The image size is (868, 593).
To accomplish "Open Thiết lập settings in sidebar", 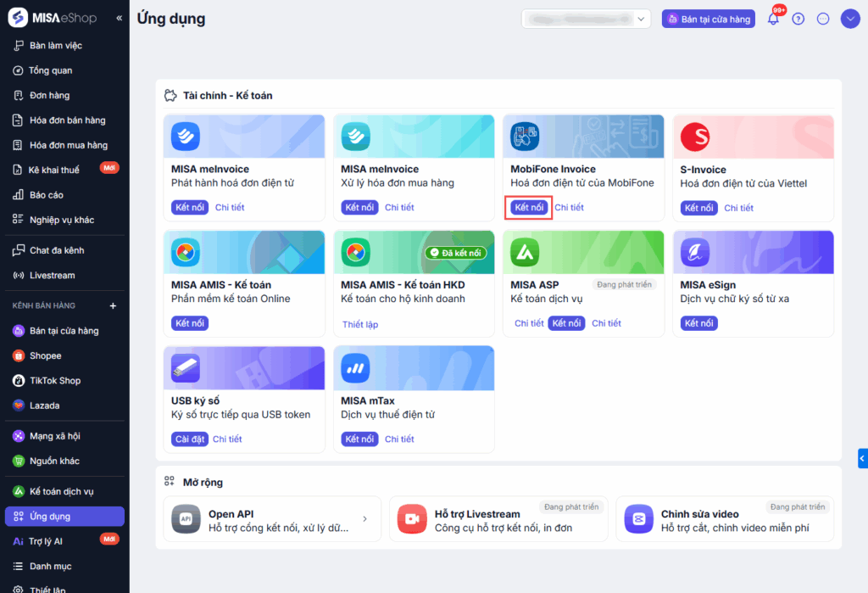I will pos(64,589).
